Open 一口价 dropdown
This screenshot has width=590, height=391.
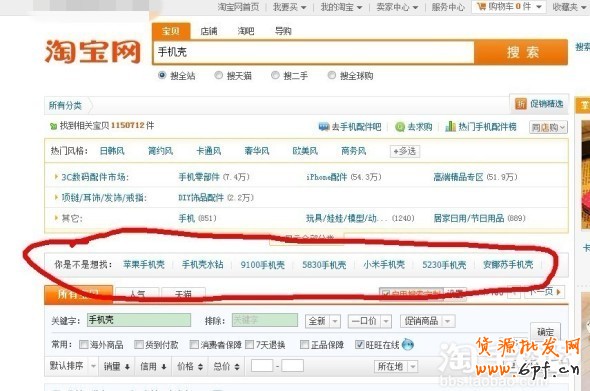point(370,321)
